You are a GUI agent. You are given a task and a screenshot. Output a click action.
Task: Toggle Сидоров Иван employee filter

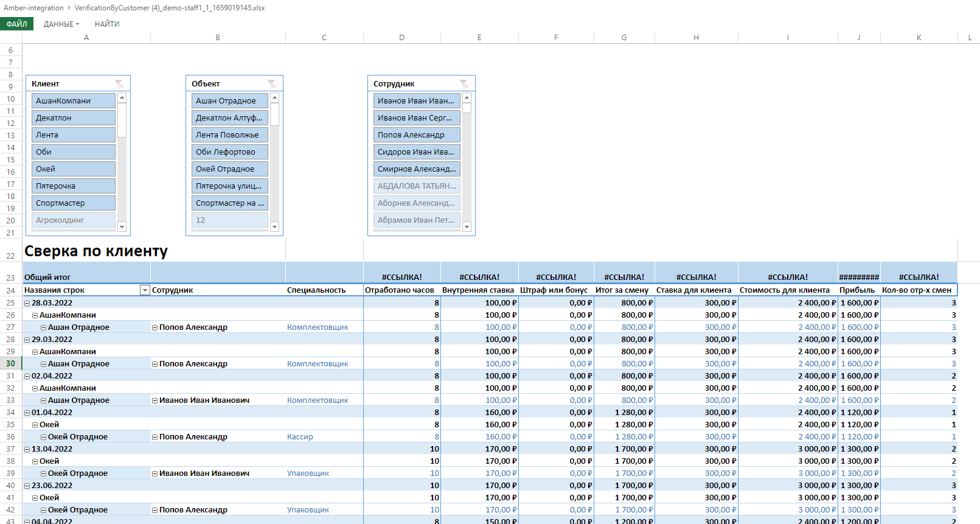(416, 152)
